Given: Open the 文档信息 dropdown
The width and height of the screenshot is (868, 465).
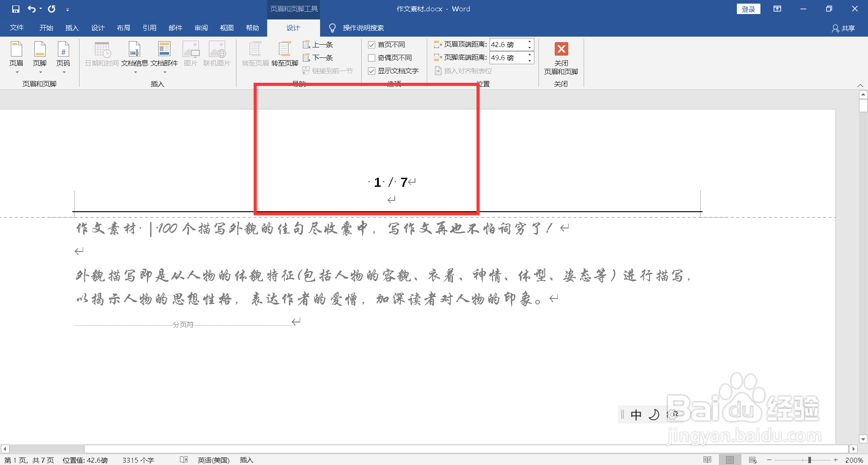Looking at the screenshot, I should coord(135,57).
